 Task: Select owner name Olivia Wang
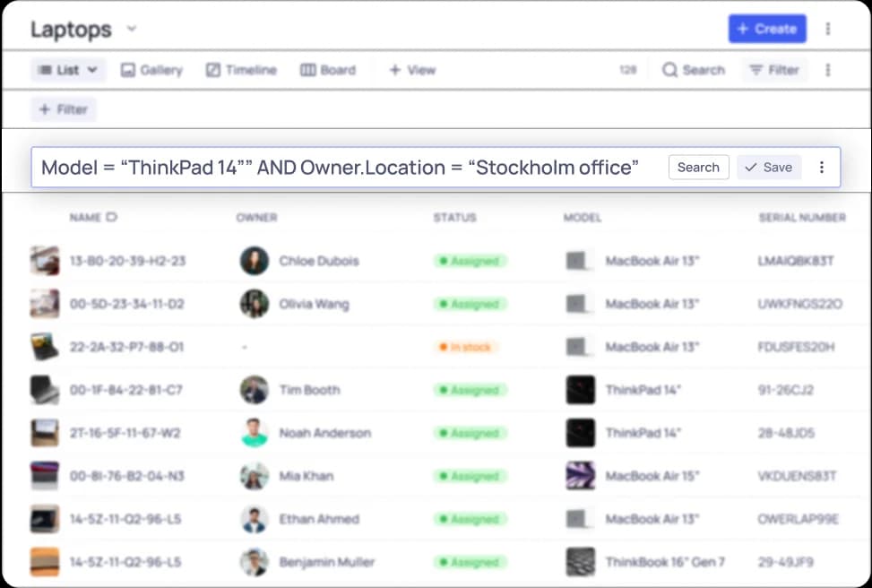(315, 304)
